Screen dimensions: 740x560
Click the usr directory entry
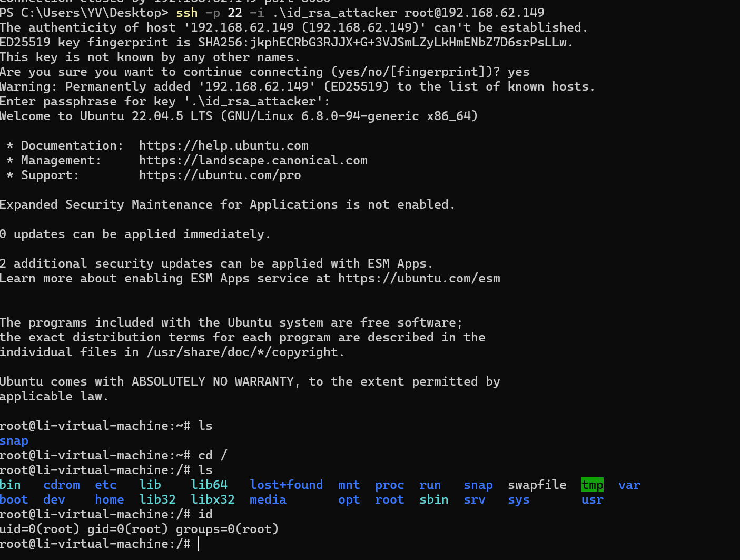tap(592, 499)
